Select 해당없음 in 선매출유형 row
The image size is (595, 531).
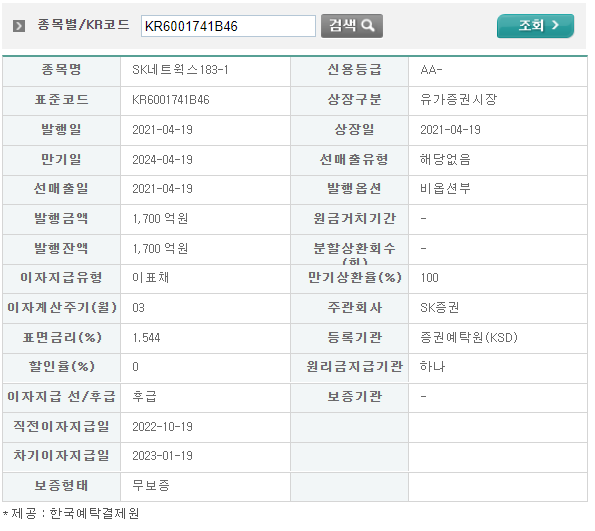tap(445, 159)
